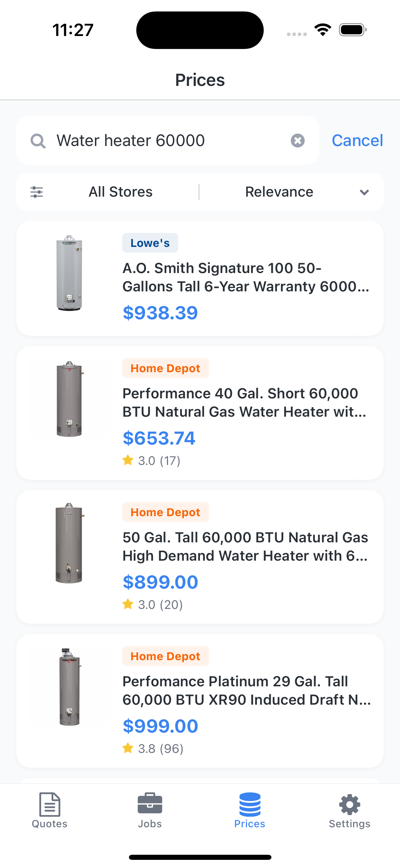Image resolution: width=400 pixels, height=868 pixels.
Task: Edit the "Water heater 60000" search field
Action: point(170,141)
